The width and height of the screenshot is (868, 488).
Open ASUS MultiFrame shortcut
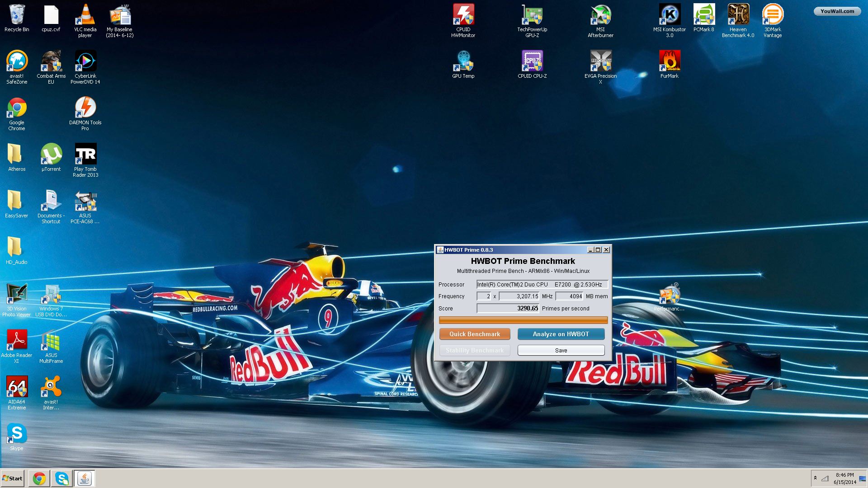[x=51, y=346]
